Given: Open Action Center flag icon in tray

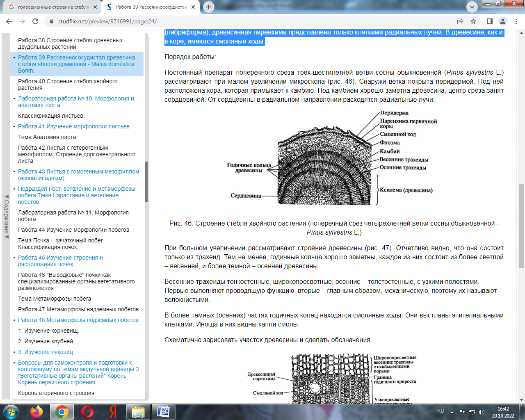Looking at the screenshot, I should pos(462,412).
